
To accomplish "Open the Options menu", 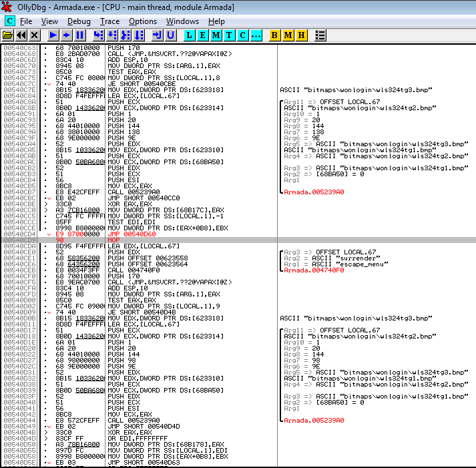I will (143, 21).
